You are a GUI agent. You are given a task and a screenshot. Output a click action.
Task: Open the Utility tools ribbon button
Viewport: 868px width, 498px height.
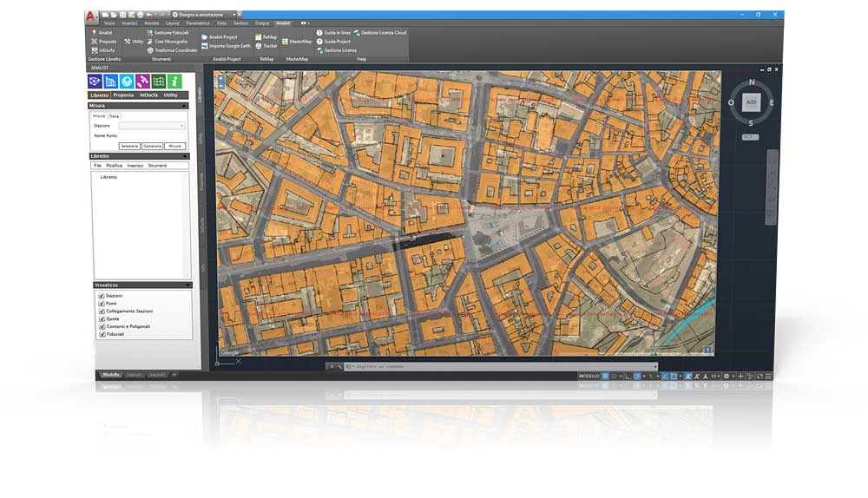[134, 42]
